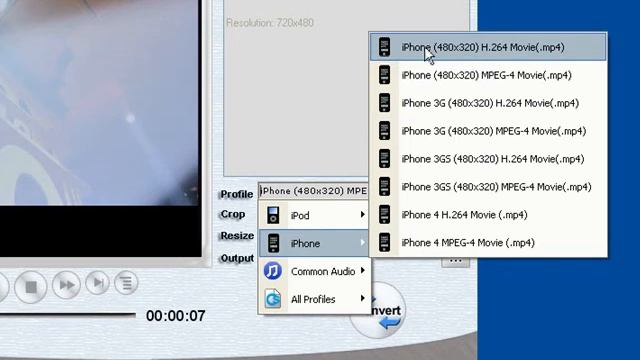Skip to next frame button
640x360 pixels.
tap(98, 282)
